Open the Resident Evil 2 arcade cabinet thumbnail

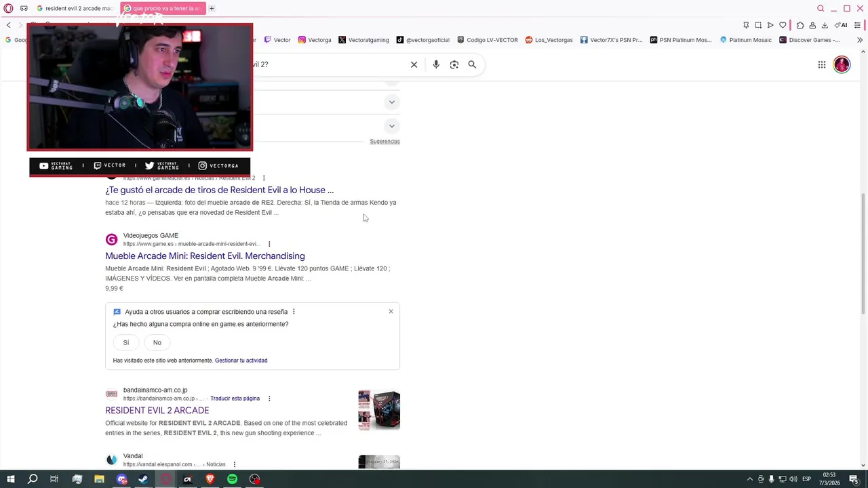point(379,410)
